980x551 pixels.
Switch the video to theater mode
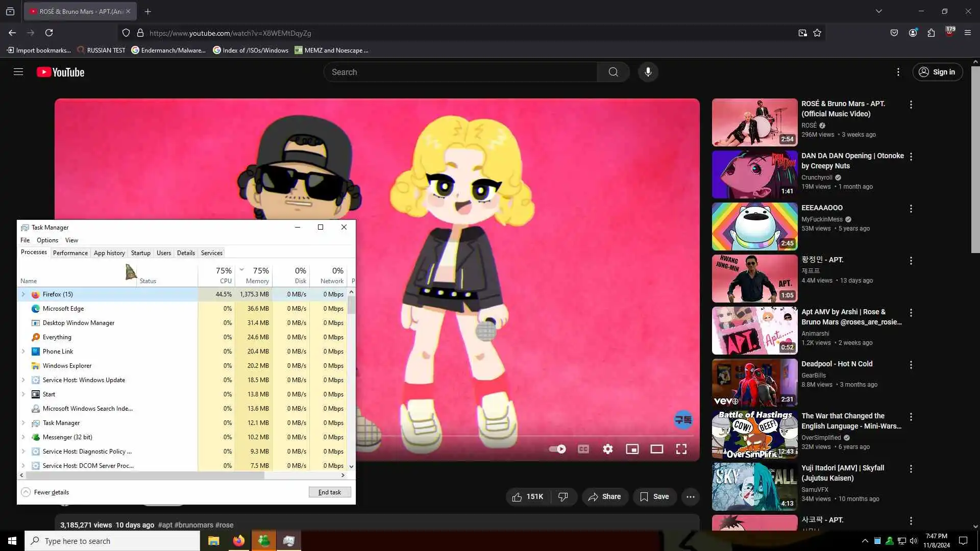point(656,449)
